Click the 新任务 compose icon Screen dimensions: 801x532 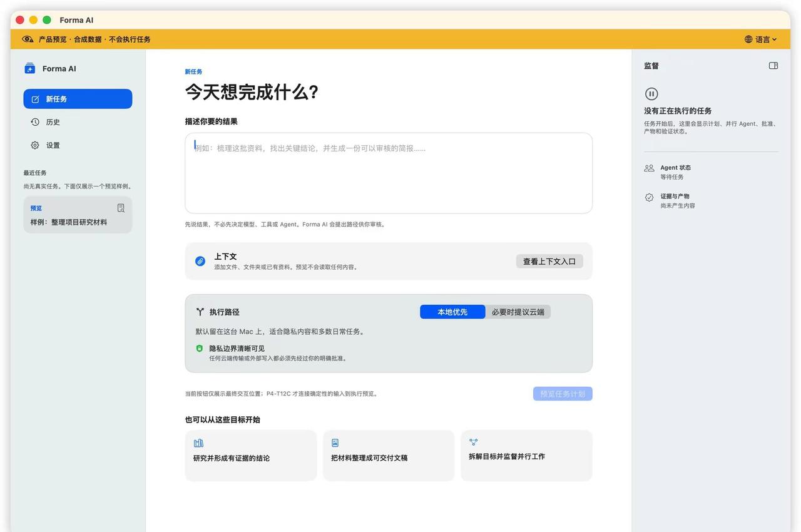tap(35, 99)
